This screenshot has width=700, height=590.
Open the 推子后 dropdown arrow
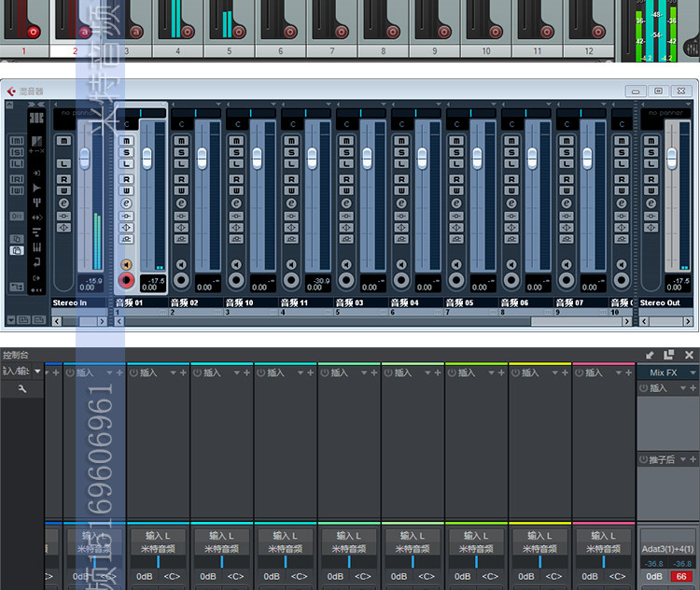pyautogui.click(x=683, y=459)
